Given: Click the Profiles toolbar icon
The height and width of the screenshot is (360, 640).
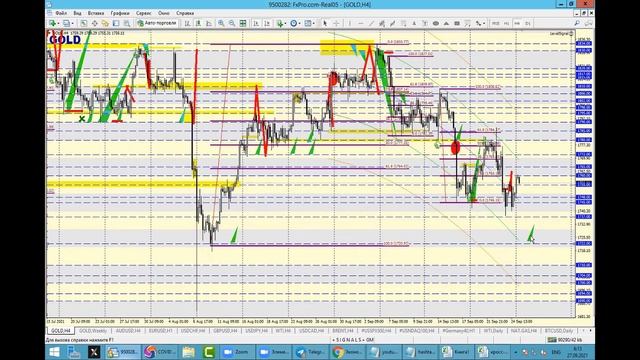Looking at the screenshot, I should point(66,23).
